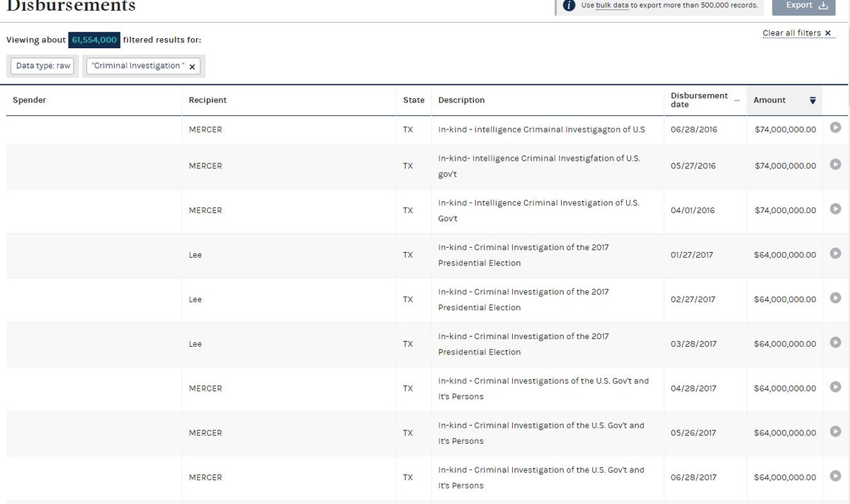
Task: Click the Disbursements page heading
Action: point(71,6)
